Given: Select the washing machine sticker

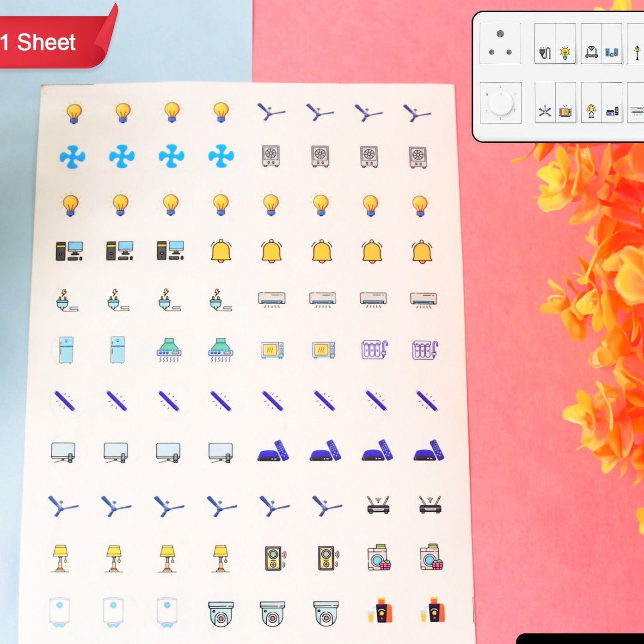Looking at the screenshot, I should coord(378,557).
